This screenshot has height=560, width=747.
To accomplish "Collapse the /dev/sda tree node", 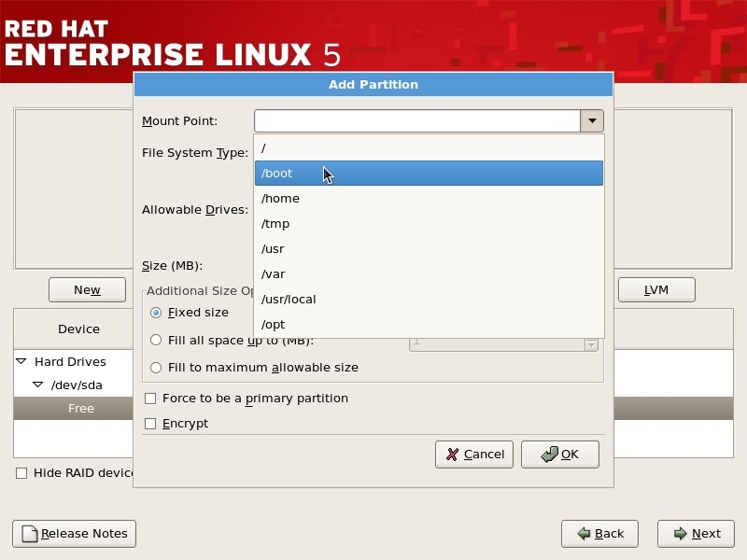I will 37,385.
